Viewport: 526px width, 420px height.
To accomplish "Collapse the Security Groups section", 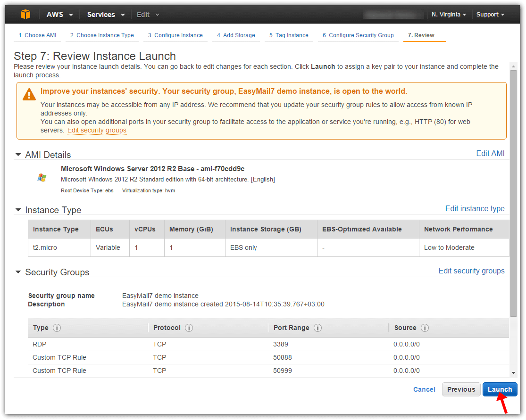I will point(18,272).
